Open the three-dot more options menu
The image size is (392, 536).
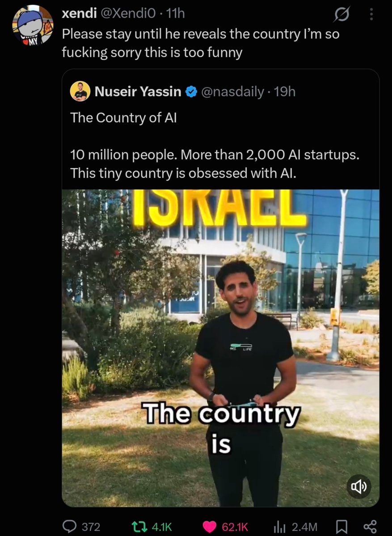coord(371,14)
